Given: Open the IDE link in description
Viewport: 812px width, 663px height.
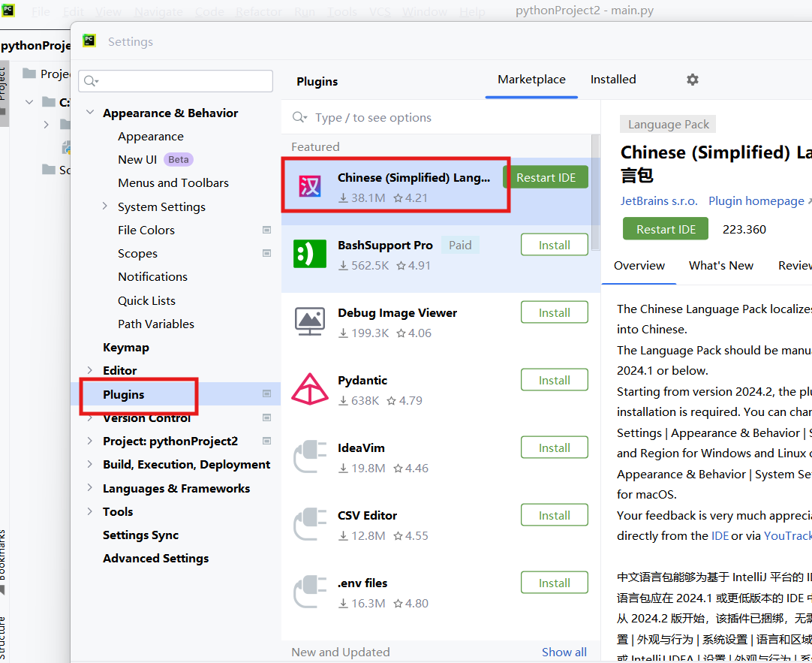Looking at the screenshot, I should 720,535.
